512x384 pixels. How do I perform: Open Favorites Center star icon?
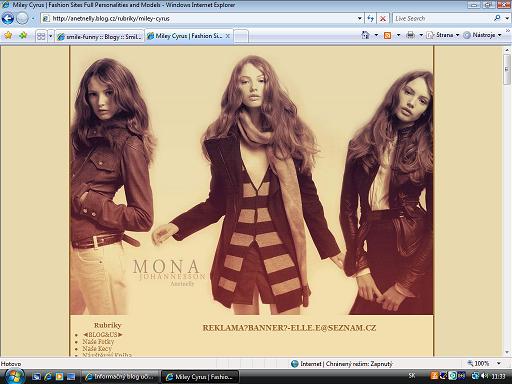[x=8, y=35]
